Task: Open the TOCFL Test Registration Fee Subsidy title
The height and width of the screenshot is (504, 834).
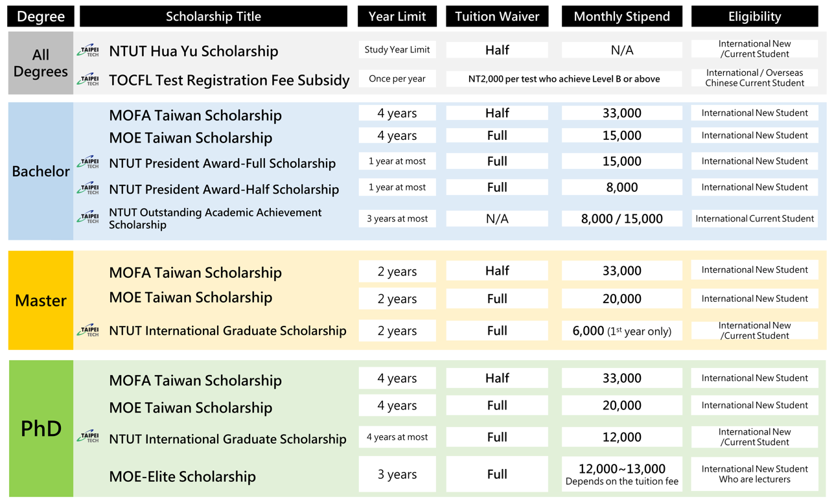Action: pyautogui.click(x=229, y=80)
